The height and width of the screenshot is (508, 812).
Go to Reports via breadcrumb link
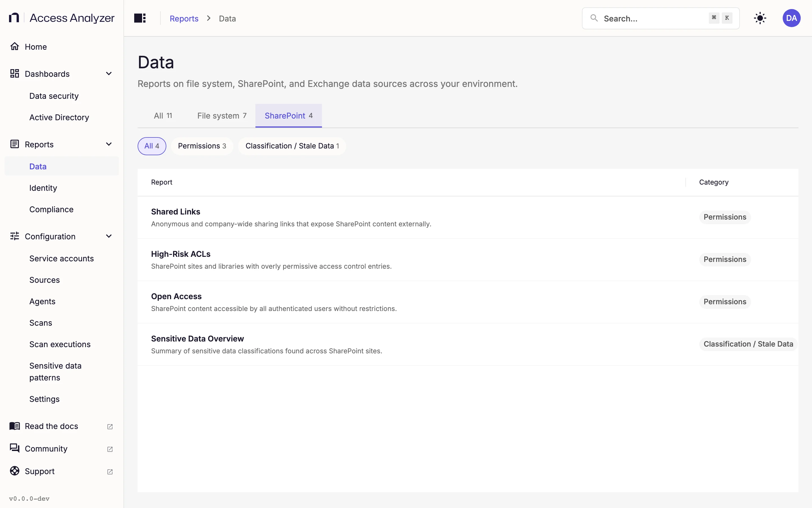[184, 18]
